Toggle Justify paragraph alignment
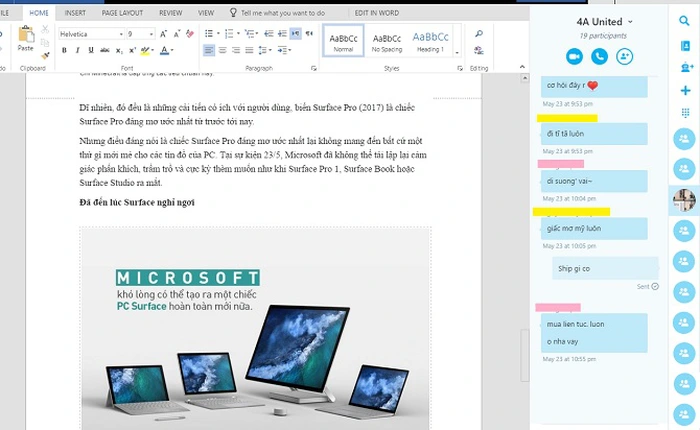 [x=249, y=50]
